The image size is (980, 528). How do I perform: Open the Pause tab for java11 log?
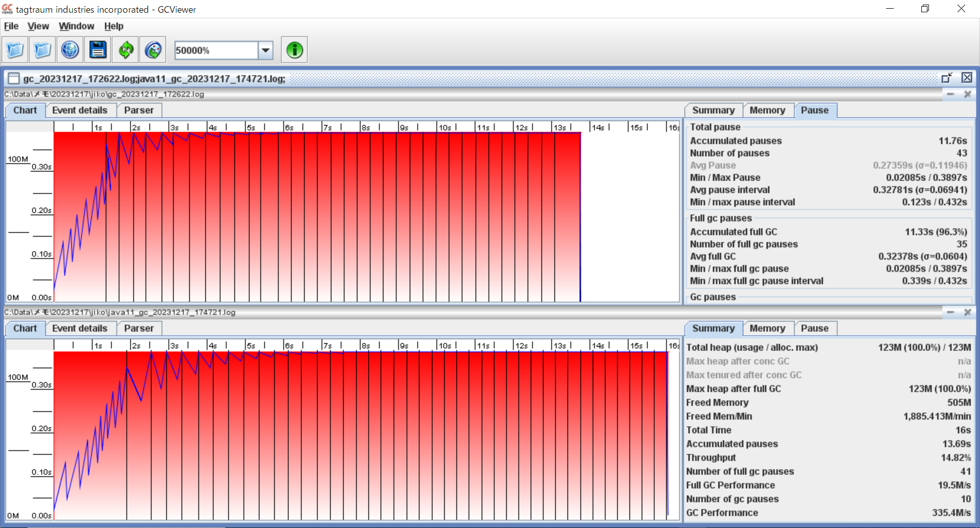point(815,328)
